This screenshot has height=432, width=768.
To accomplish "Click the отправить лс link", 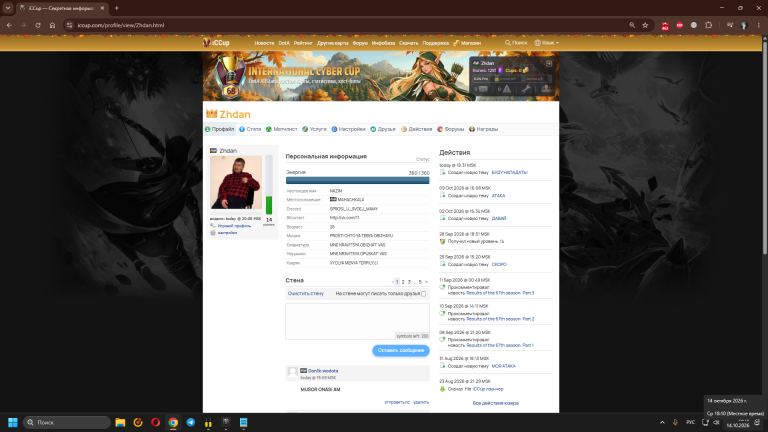I will [397, 402].
